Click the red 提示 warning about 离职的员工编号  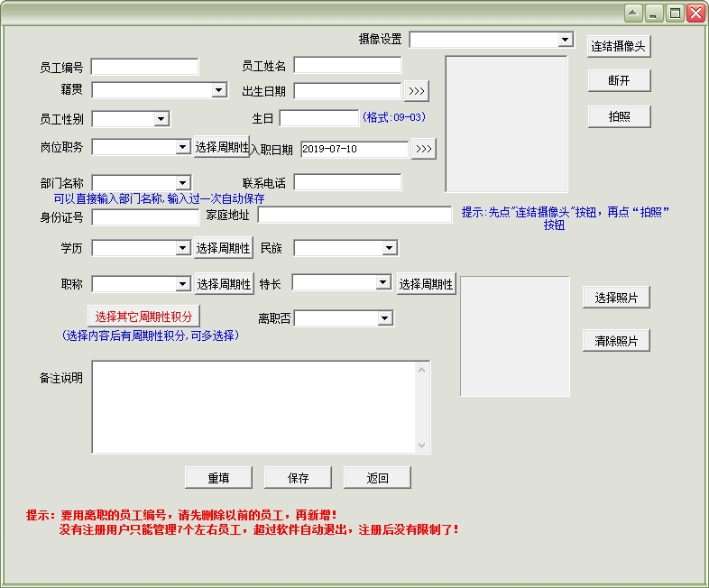pyautogui.click(x=181, y=515)
